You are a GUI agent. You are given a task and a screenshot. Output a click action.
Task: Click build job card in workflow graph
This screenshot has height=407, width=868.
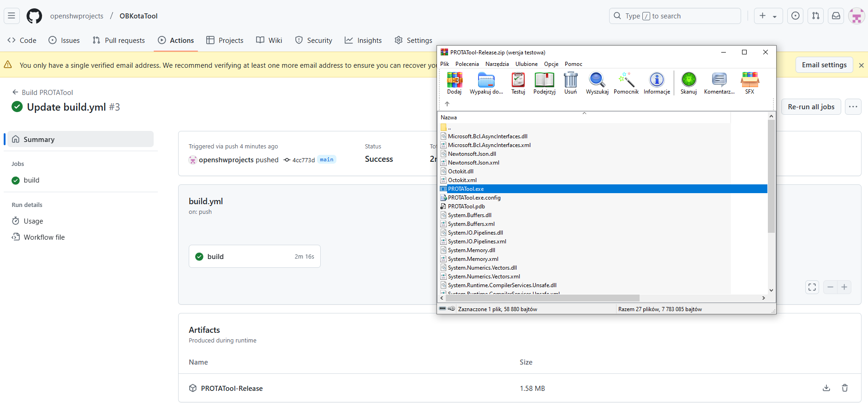[x=255, y=257]
